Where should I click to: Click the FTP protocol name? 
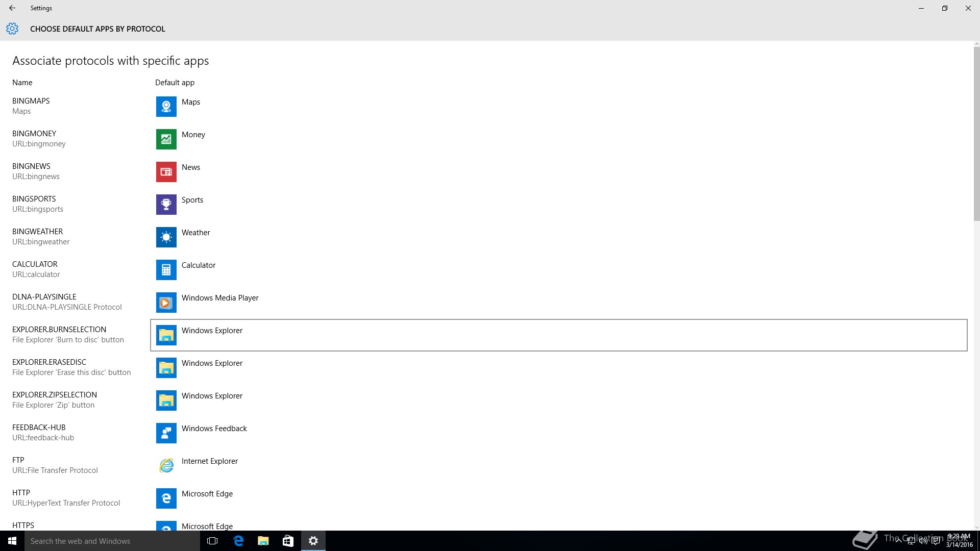18,460
